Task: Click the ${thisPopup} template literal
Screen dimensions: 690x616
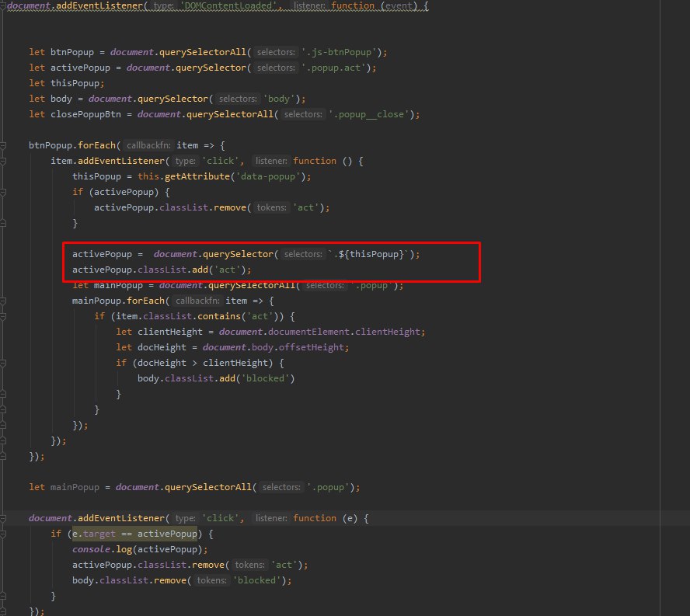Action: (371, 254)
